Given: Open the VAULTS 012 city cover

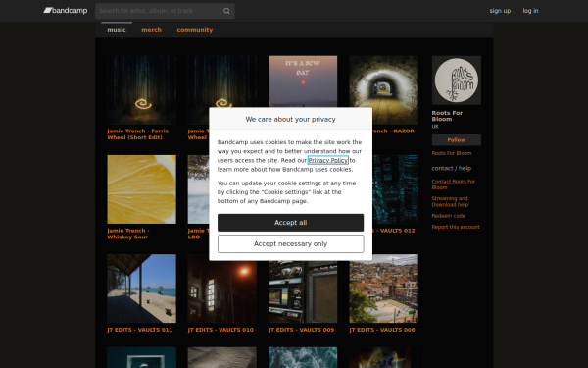Looking at the screenshot, I should (395, 189).
